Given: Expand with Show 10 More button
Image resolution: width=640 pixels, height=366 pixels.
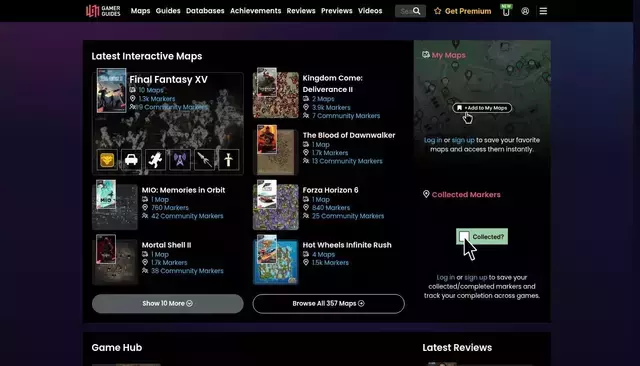Looking at the screenshot, I should [167, 304].
